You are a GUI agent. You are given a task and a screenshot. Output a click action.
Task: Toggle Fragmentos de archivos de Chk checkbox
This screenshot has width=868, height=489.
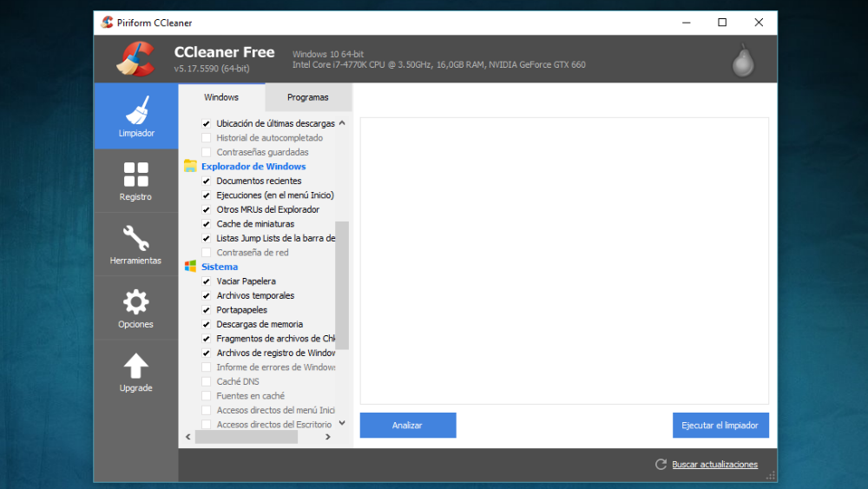[x=207, y=339]
